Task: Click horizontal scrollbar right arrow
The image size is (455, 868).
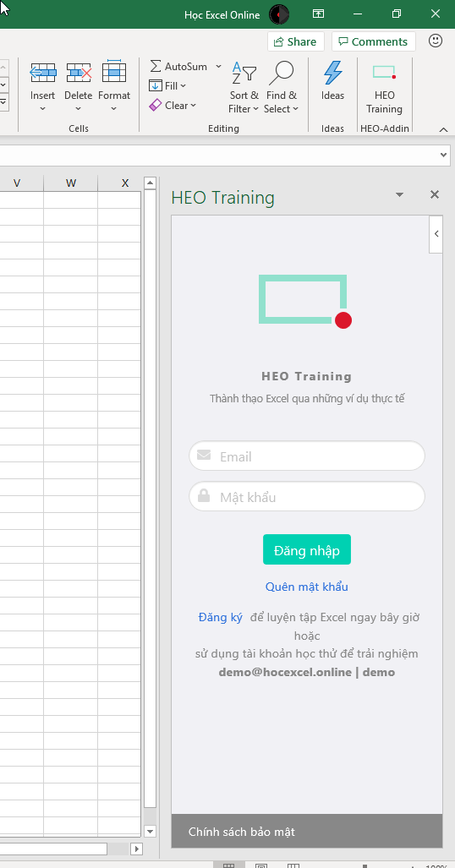Action: pos(136,849)
